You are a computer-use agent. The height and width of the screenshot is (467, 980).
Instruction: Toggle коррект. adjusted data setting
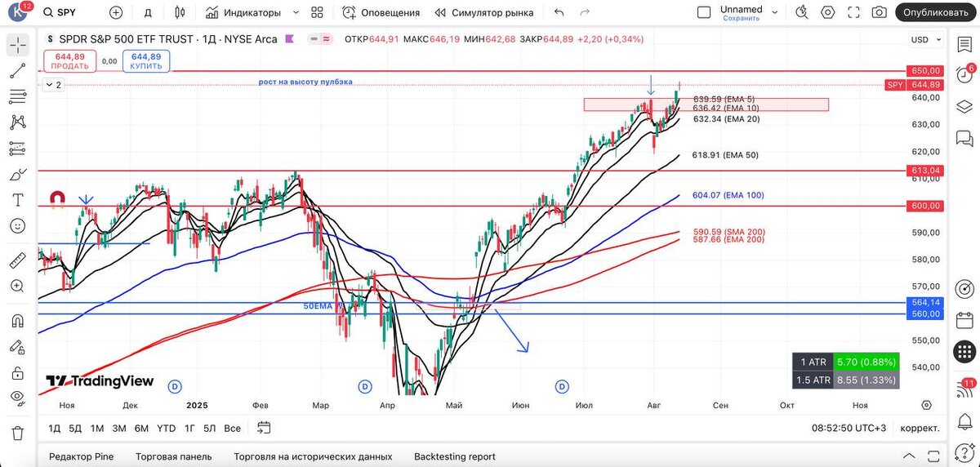[x=920, y=428]
